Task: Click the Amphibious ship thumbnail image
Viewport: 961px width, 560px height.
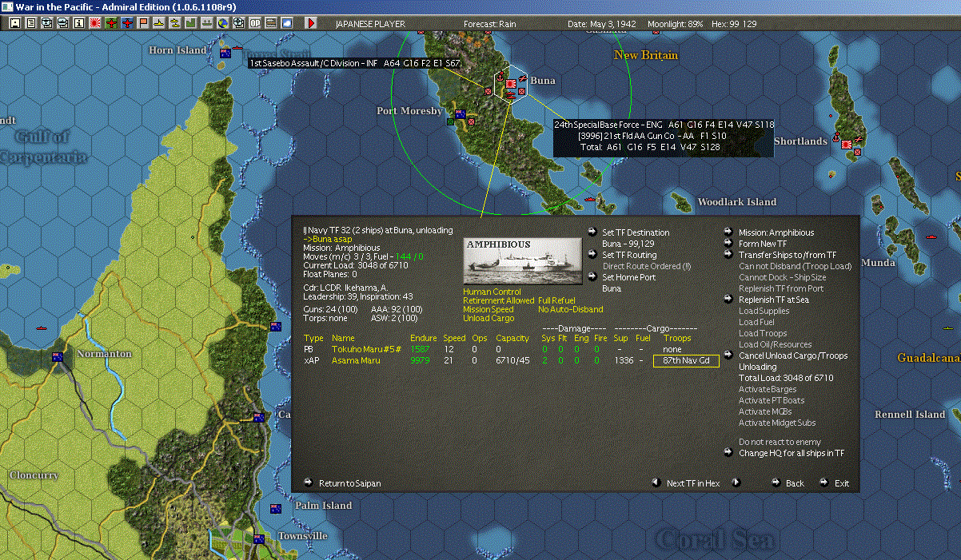Action: [523, 260]
